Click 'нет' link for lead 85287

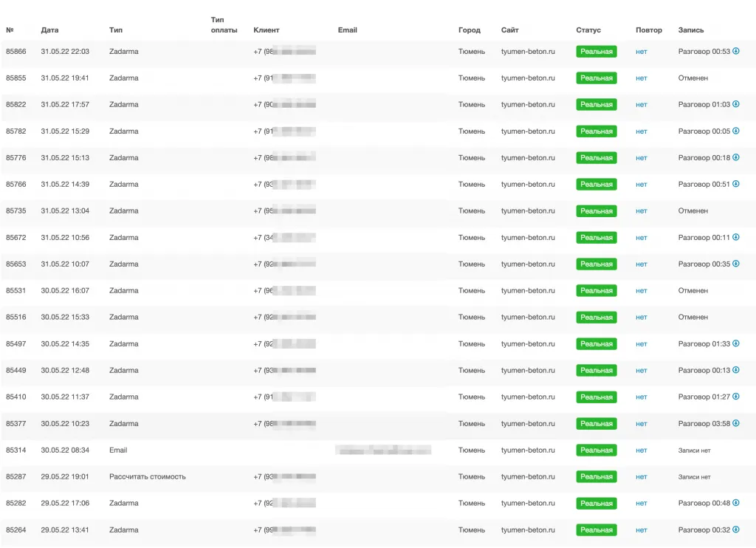click(x=641, y=477)
